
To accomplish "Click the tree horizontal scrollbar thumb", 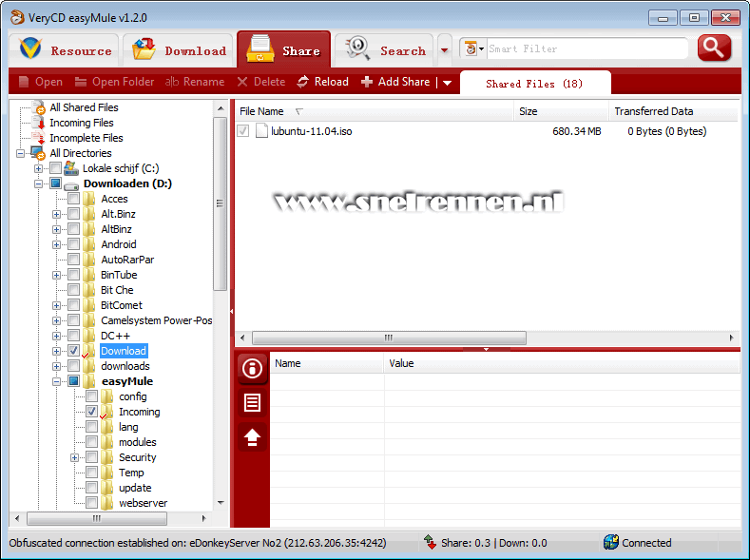I will click(97, 518).
